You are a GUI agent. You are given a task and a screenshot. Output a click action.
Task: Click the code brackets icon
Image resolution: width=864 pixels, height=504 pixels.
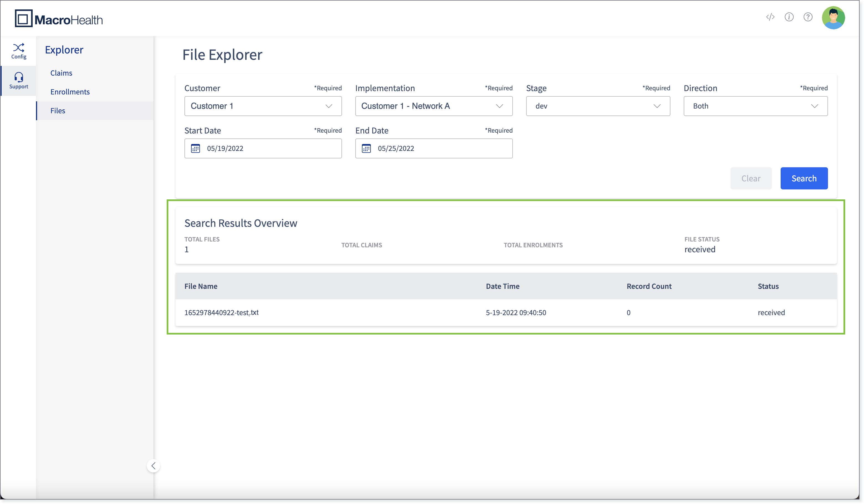[770, 17]
